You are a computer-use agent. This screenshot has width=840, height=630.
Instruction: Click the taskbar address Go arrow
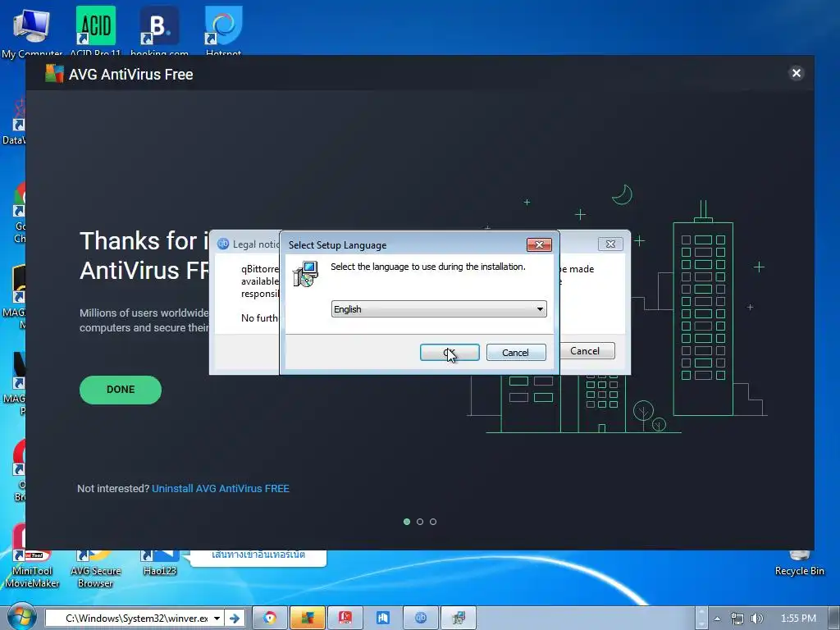coord(235,619)
